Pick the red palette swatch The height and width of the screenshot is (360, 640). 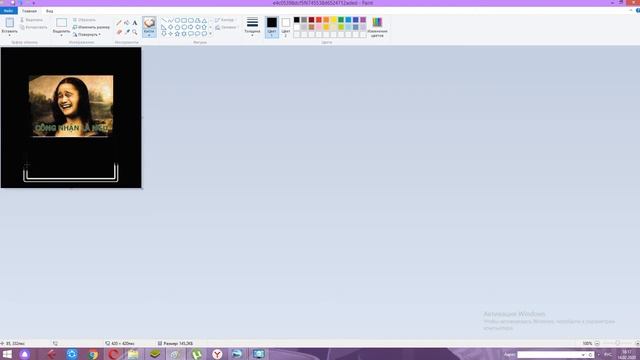pyautogui.click(x=319, y=20)
